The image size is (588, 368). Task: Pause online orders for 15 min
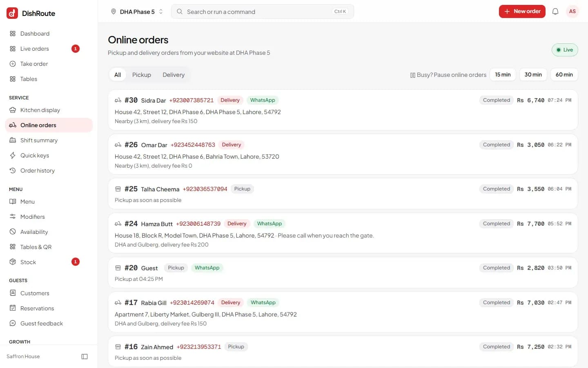(x=503, y=74)
